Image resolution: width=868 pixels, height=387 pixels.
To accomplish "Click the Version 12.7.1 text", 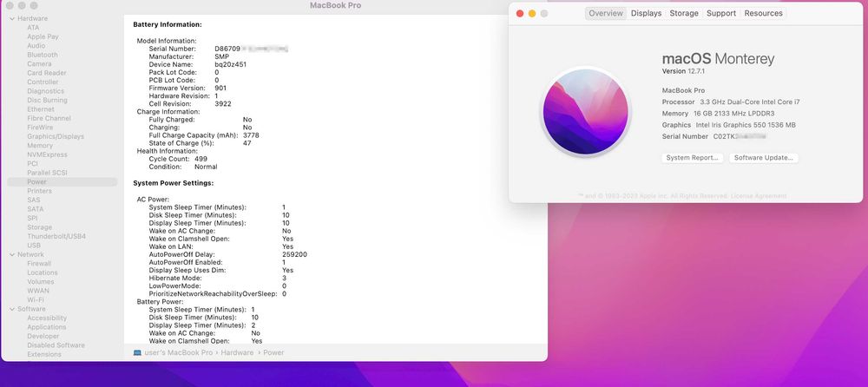I will coord(683,71).
